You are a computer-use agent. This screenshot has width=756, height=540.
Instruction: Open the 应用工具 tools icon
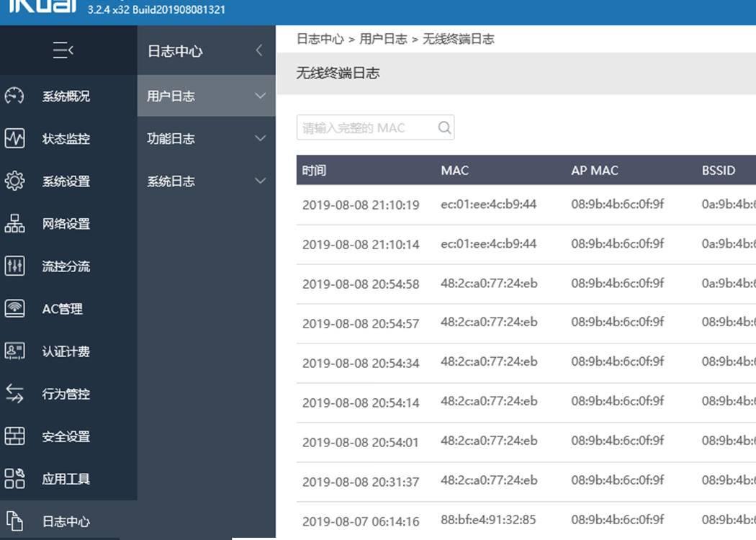click(14, 478)
